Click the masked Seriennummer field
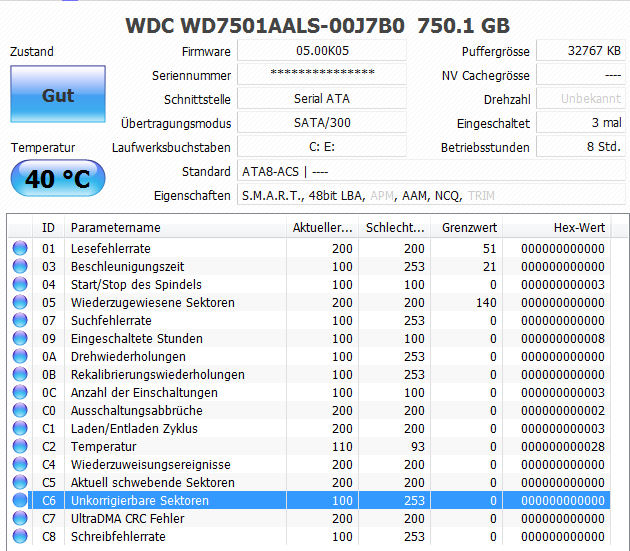The image size is (630, 551). 322,75
